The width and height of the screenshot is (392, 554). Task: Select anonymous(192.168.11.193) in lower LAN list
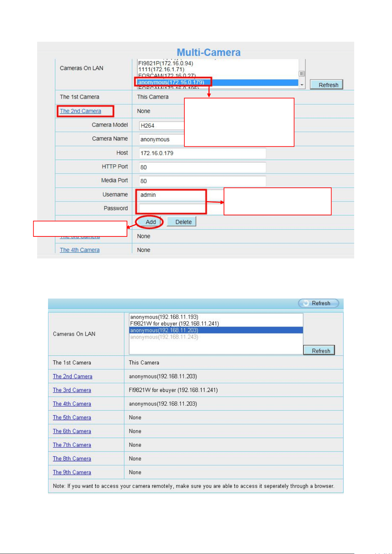pos(164,317)
